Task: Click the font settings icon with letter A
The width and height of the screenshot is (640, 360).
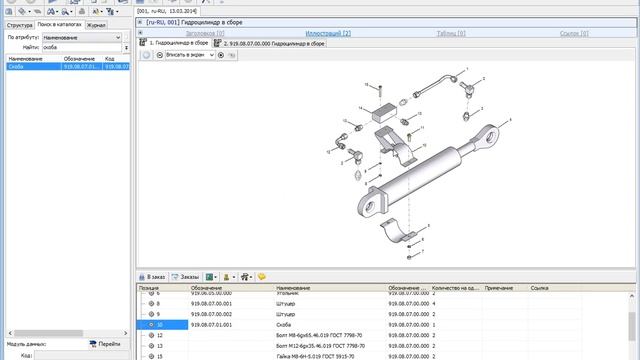Action: [x=96, y=11]
